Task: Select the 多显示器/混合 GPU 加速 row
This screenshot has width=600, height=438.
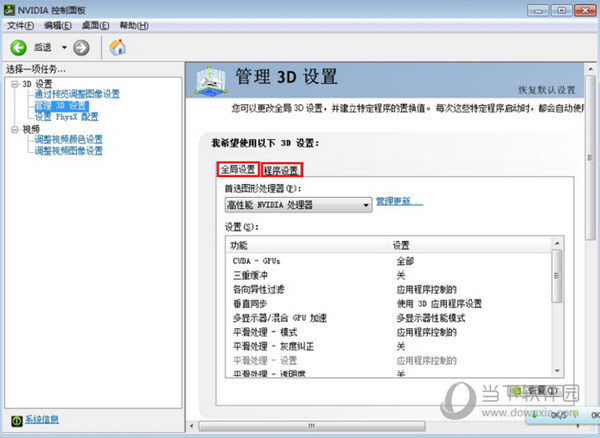Action: tap(389, 318)
